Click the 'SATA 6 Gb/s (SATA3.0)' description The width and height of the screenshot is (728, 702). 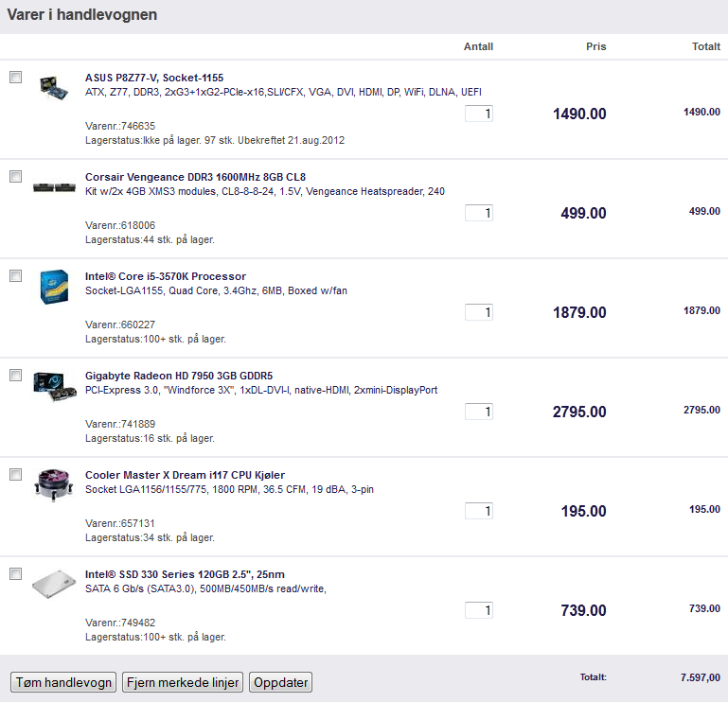click(x=205, y=588)
